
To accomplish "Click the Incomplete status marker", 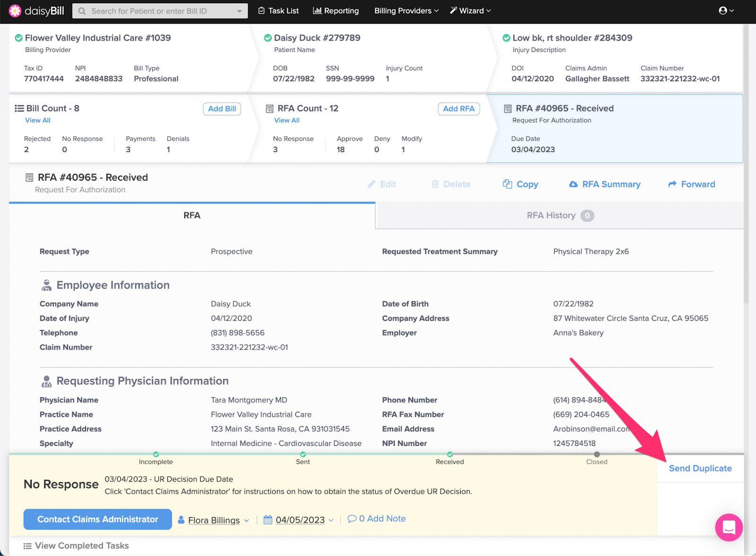I will point(156,454).
